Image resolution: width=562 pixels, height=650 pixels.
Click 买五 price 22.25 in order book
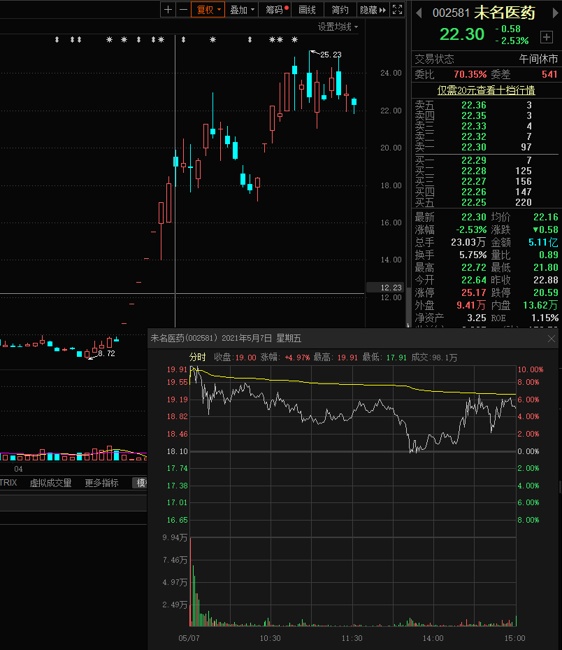(x=474, y=202)
